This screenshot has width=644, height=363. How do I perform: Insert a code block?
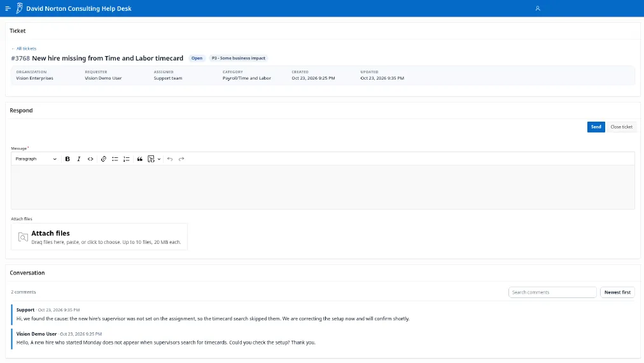tap(151, 159)
